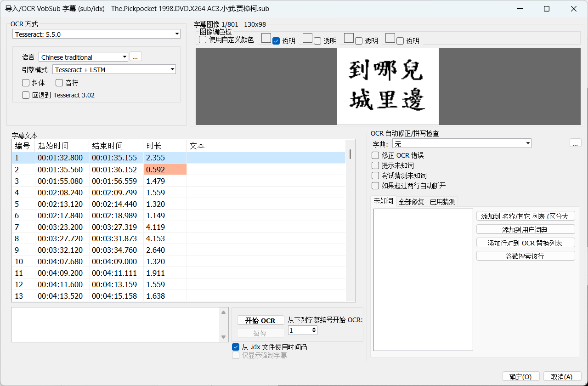Click the first palette color swatch
588x386 pixels.
[266, 38]
